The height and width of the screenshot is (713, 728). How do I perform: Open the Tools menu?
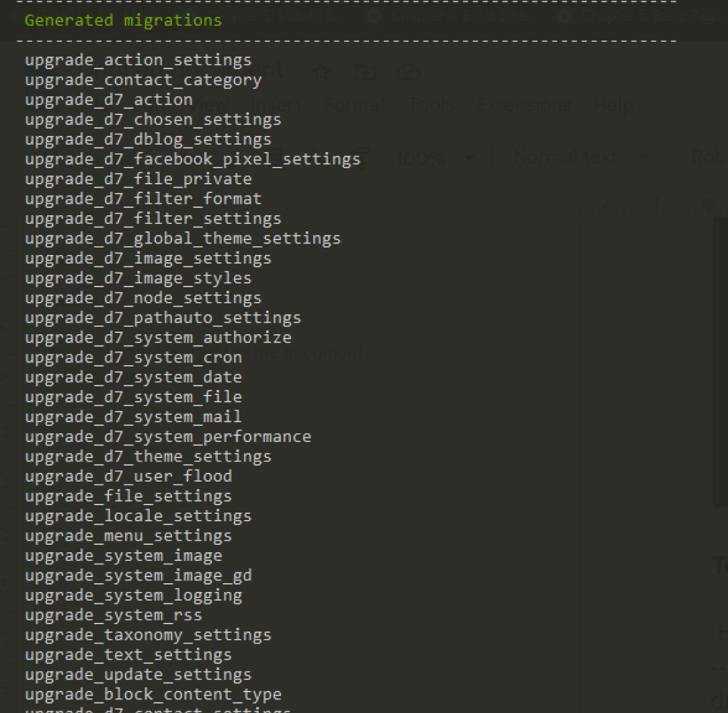point(431,105)
